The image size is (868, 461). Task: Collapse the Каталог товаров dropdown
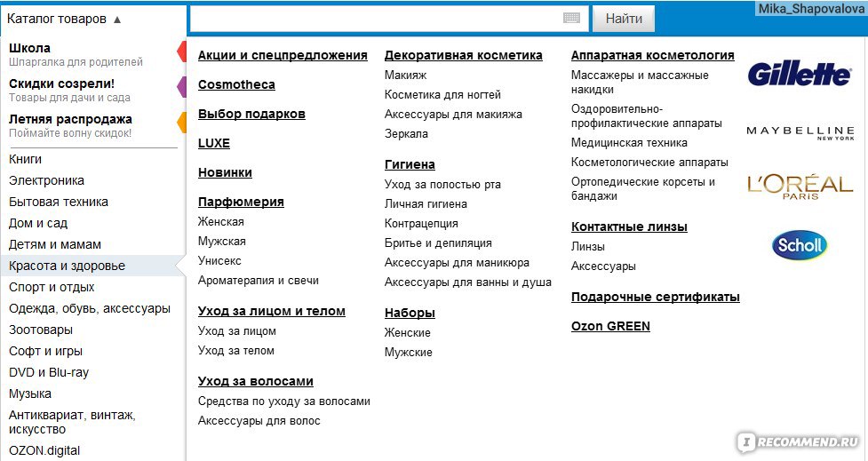64,19
